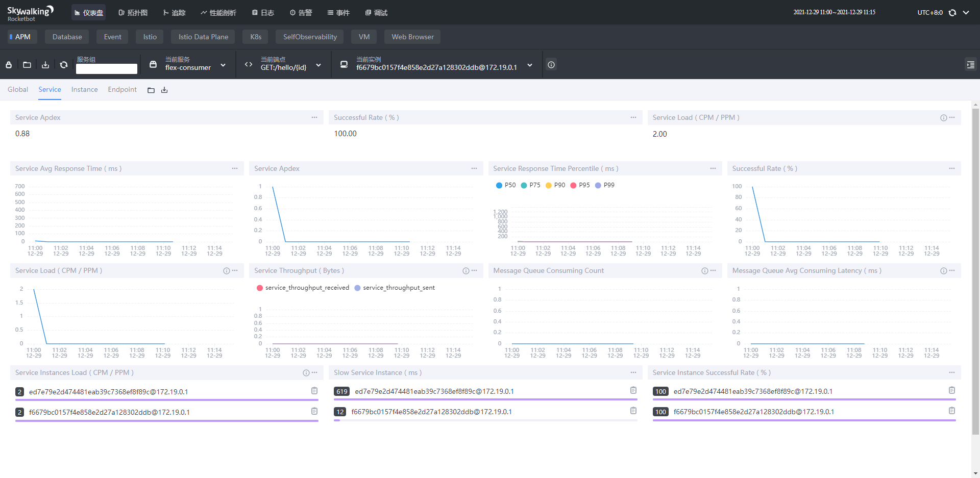
Task: Click the lock dashboard icon
Action: (x=9, y=65)
